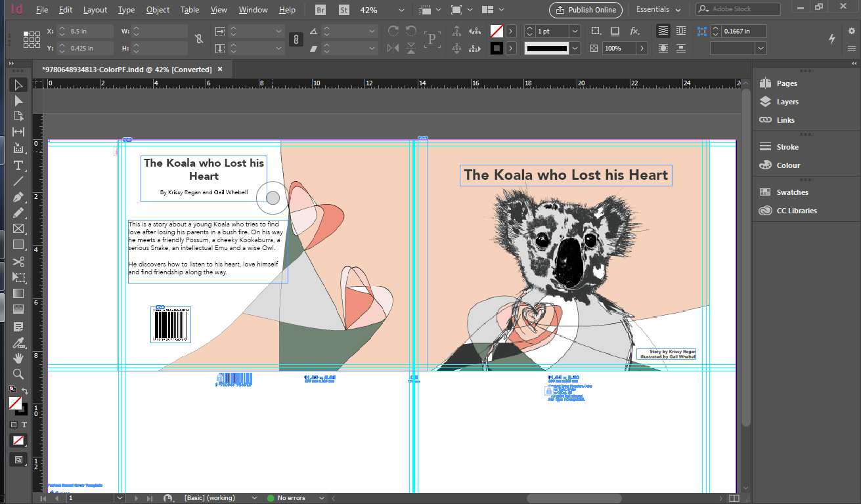Select the Pen tool in toolbox
861x504 pixels.
coord(18,197)
